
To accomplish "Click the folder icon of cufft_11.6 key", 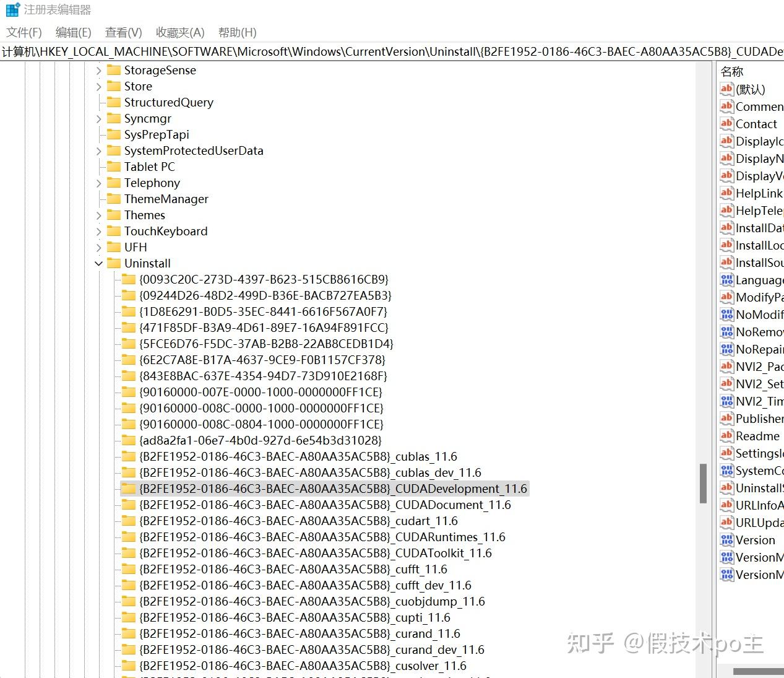I will (x=128, y=569).
